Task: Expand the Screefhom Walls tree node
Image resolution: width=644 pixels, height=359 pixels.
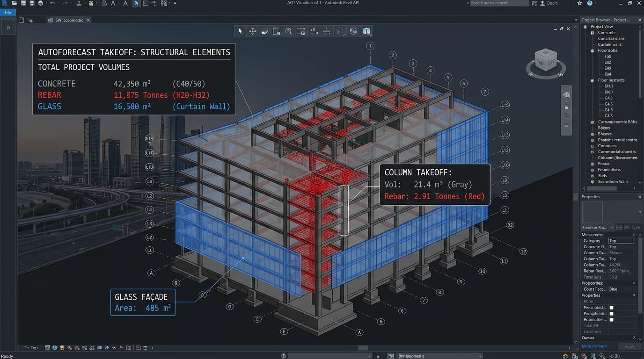Action: (x=593, y=182)
